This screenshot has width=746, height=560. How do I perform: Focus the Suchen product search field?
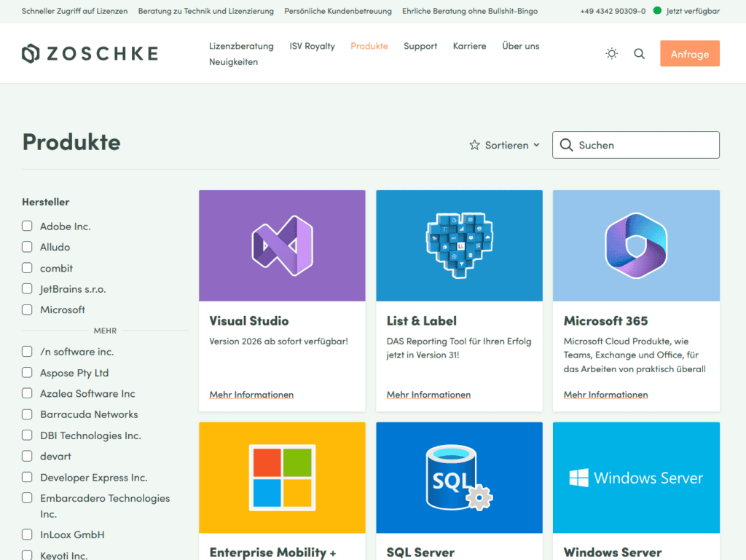click(635, 145)
